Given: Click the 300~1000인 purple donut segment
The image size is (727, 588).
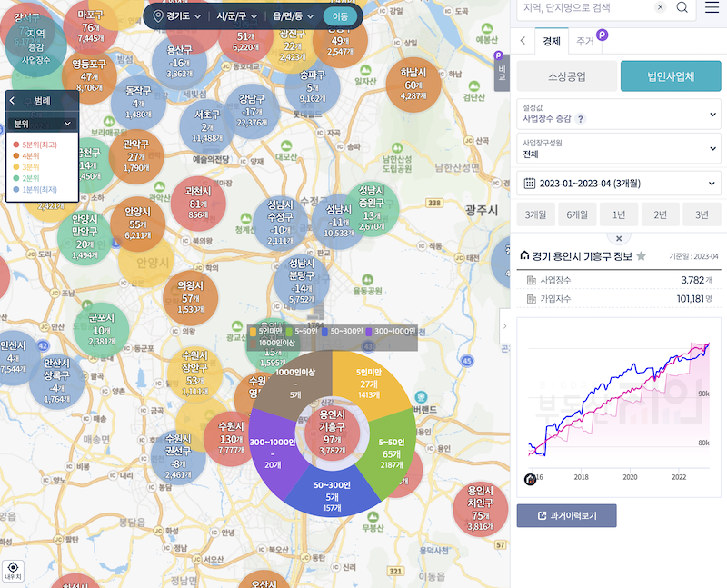Looking at the screenshot, I should point(273,453).
